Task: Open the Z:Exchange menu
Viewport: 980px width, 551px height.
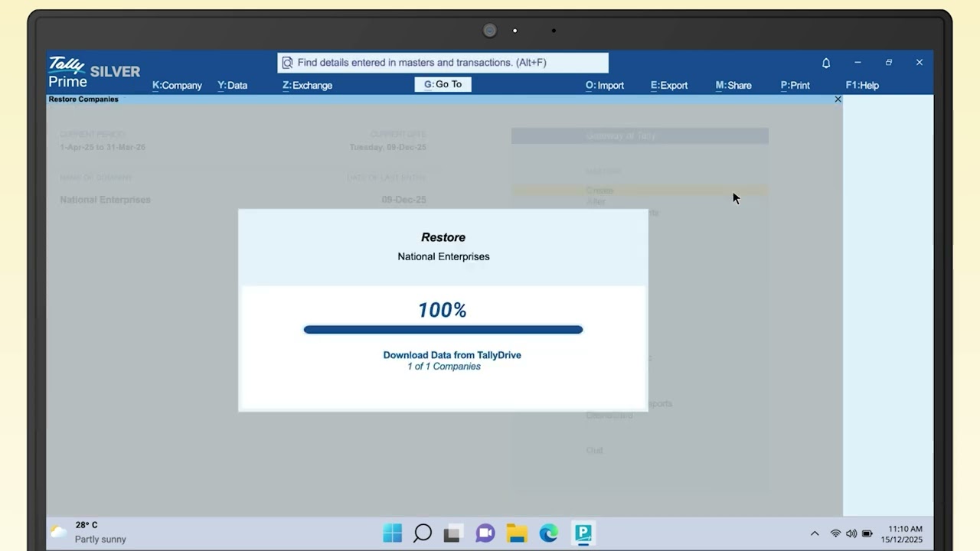Action: click(307, 85)
